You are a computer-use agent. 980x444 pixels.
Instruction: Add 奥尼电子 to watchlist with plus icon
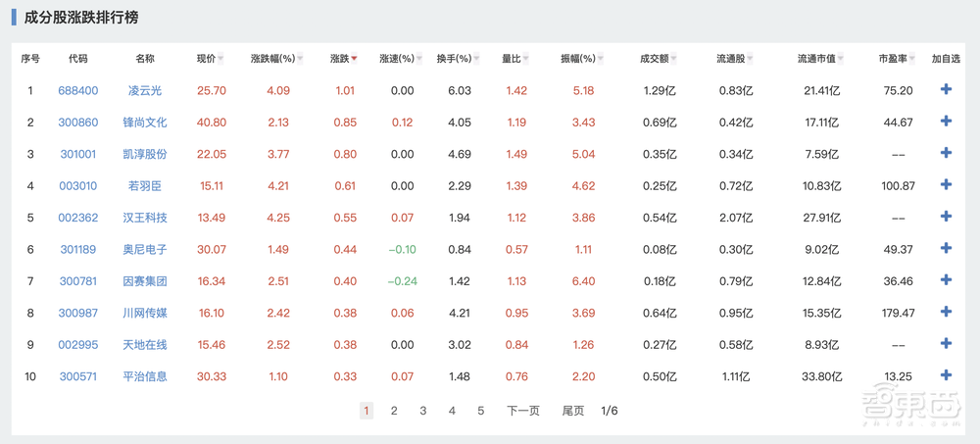946,248
